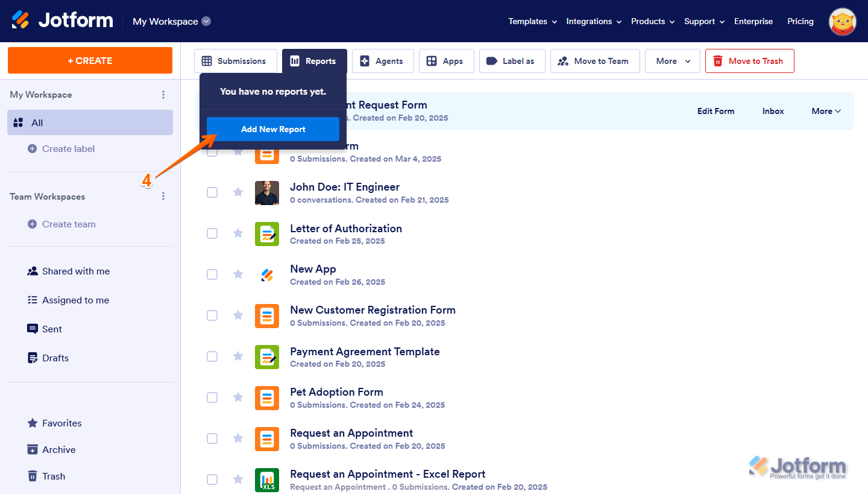
Task: Open the More dropdown in toolbar
Action: 672,61
